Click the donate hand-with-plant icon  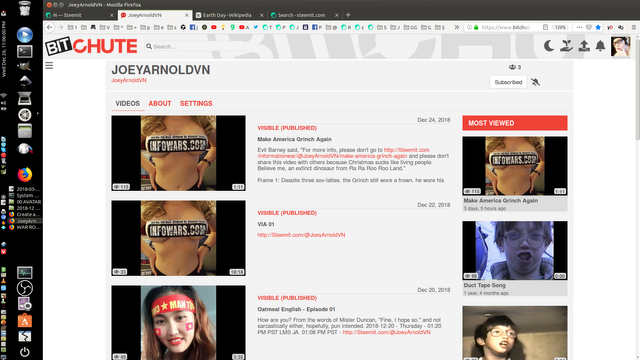[566, 46]
